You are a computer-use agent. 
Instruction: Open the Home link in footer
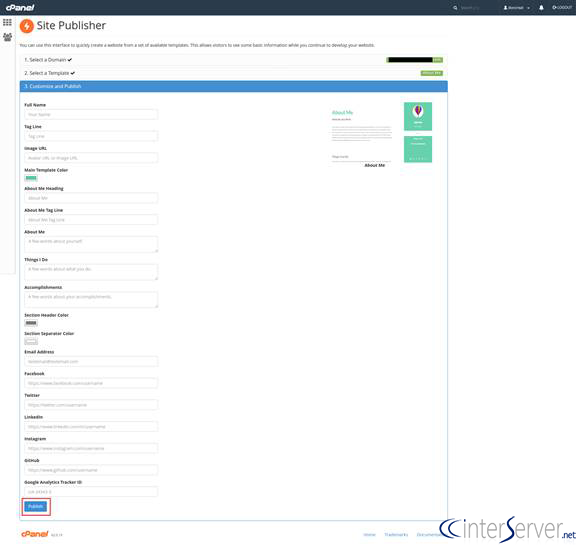pyautogui.click(x=370, y=534)
